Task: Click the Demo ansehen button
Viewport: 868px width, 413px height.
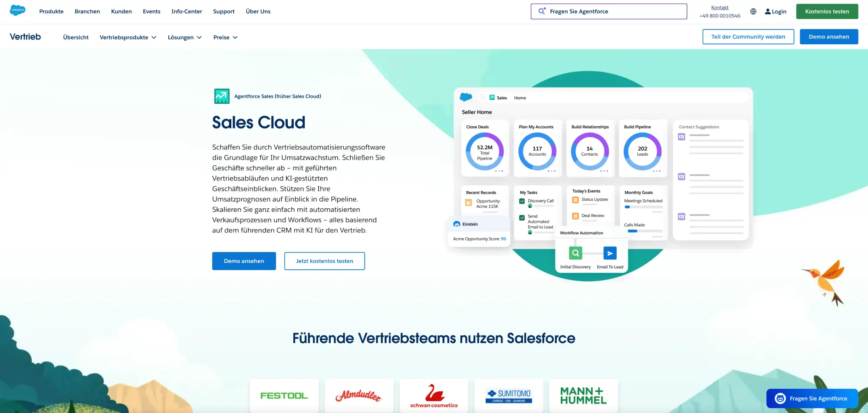Action: [x=243, y=261]
